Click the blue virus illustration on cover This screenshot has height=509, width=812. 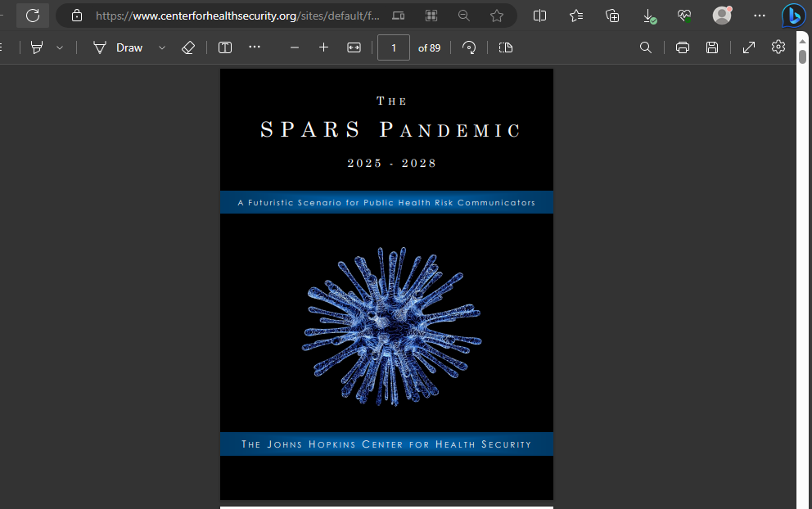pyautogui.click(x=391, y=326)
